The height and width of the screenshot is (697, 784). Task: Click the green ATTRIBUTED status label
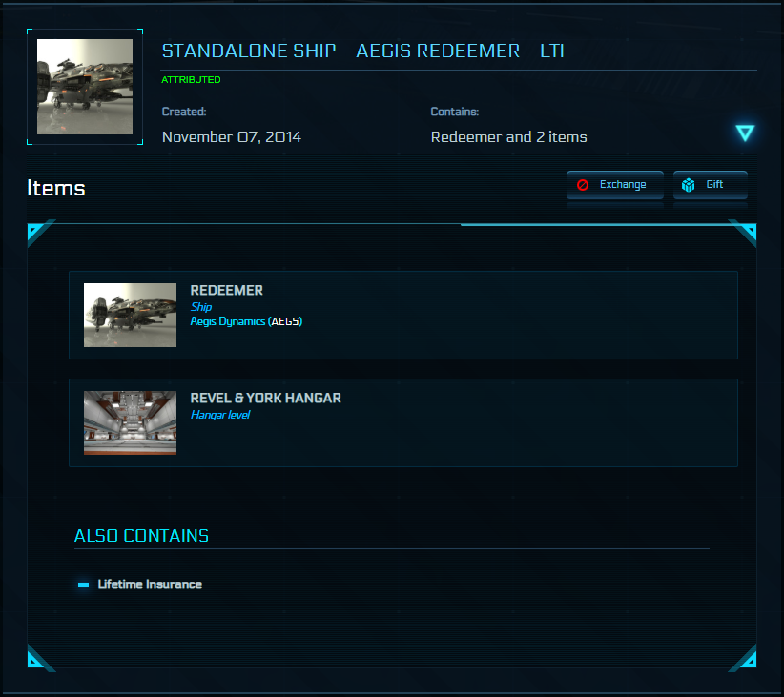point(191,80)
